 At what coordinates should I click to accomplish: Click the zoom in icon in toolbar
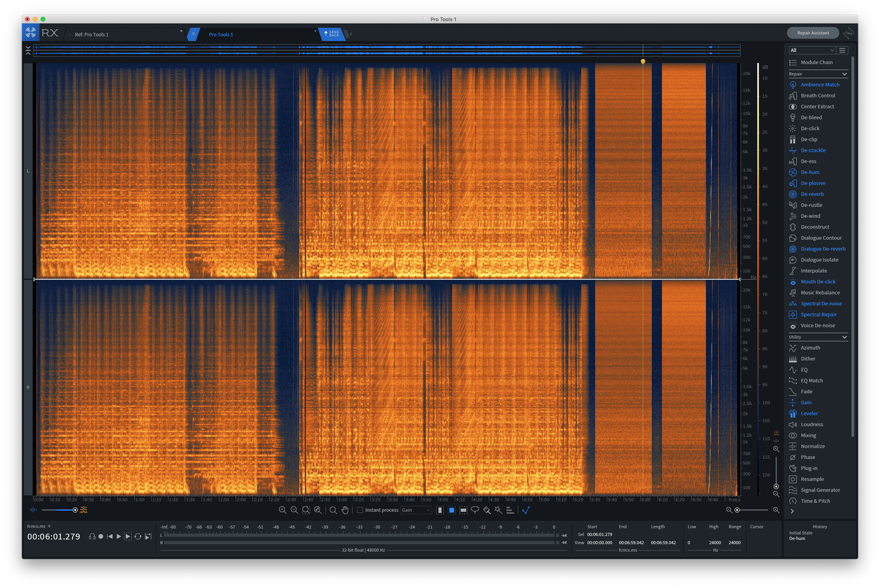point(282,510)
